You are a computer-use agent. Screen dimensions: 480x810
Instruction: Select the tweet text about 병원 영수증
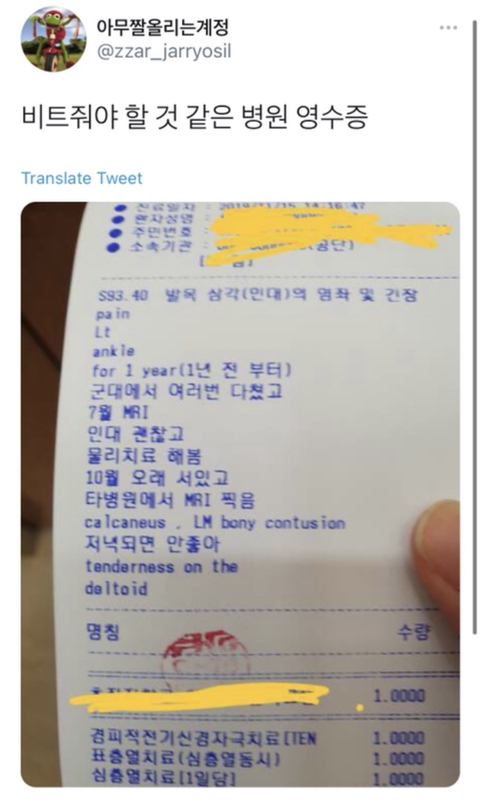pos(194,118)
